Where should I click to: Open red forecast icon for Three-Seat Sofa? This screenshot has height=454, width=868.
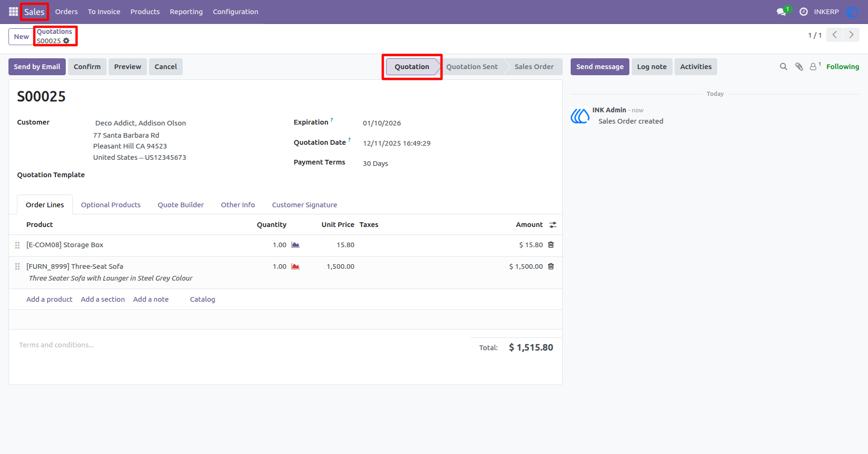295,266
